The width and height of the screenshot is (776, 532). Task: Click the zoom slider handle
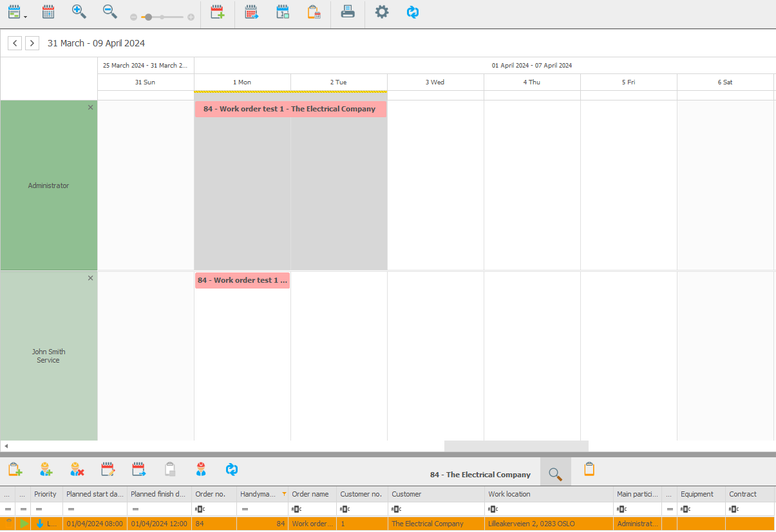point(148,17)
